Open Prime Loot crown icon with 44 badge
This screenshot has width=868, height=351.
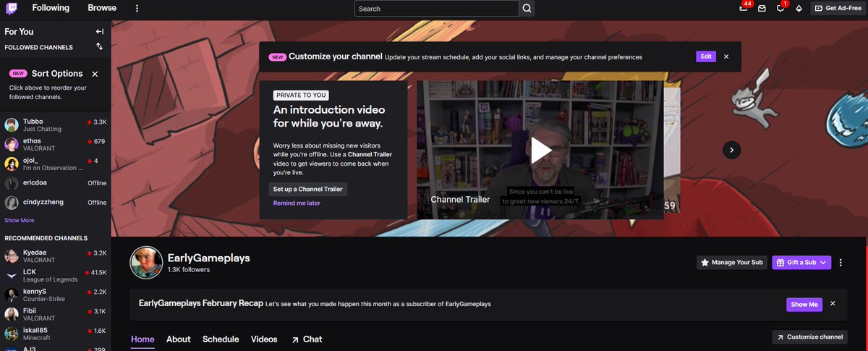744,8
